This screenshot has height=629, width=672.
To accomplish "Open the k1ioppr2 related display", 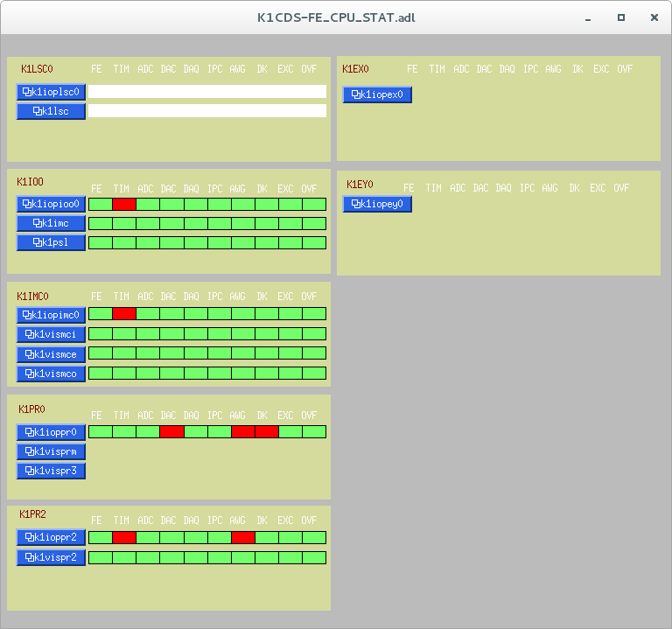I will point(51,537).
